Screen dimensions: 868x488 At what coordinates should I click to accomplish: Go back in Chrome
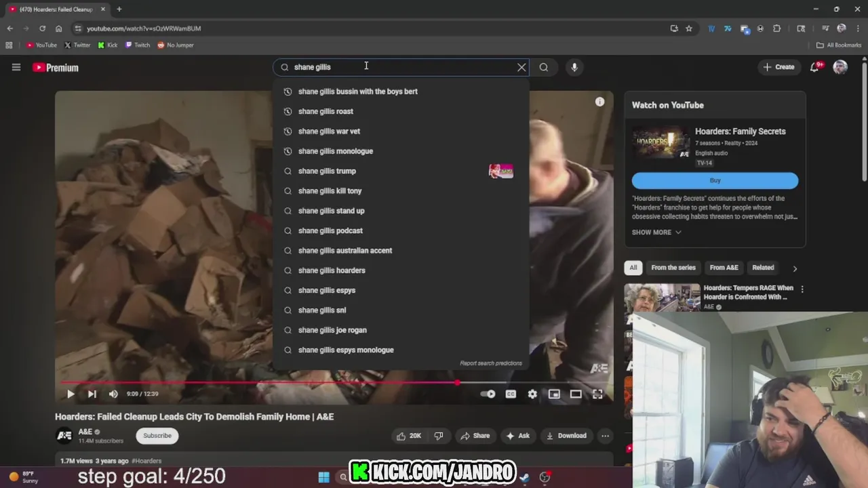click(9, 28)
